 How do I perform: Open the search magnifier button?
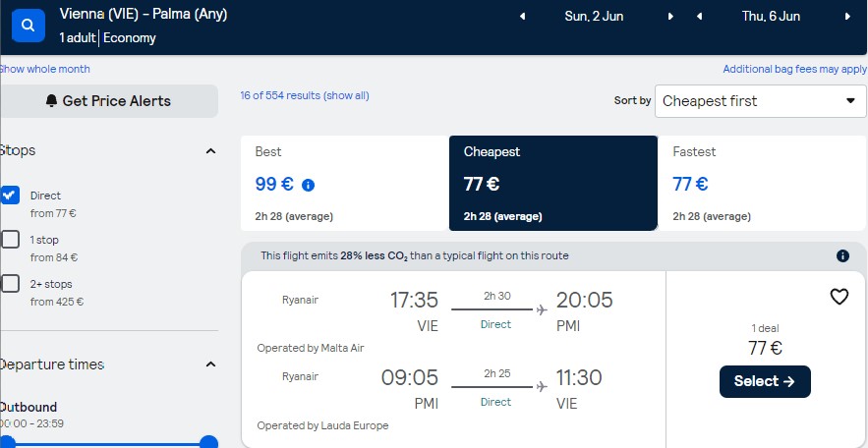click(29, 26)
